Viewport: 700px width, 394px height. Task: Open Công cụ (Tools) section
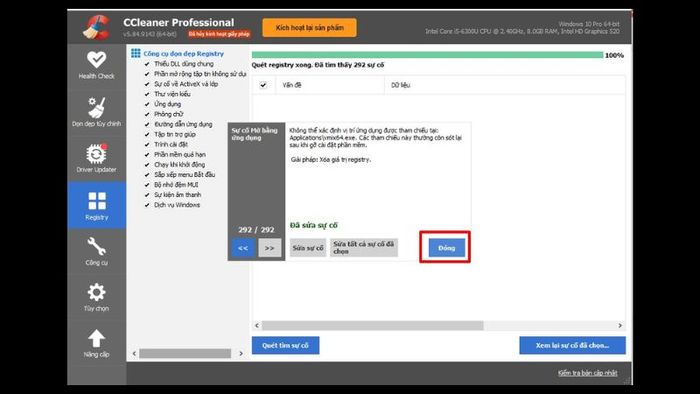[96, 251]
